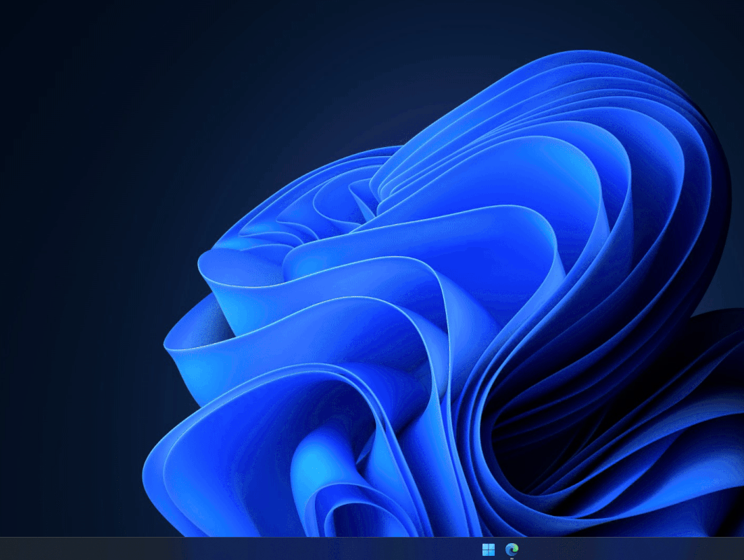Viewport: 744px width, 560px height.
Task: Open the Windows Start menu
Action: [x=489, y=549]
